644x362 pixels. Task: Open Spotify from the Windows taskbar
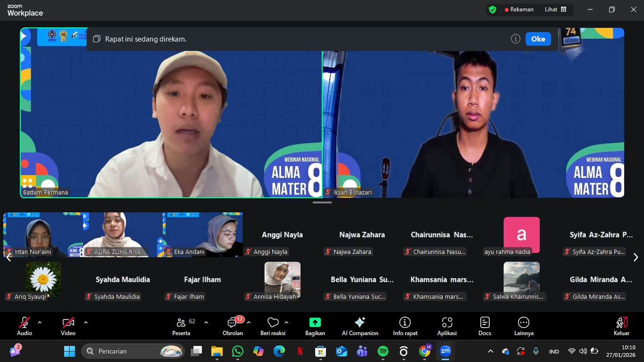(x=383, y=351)
